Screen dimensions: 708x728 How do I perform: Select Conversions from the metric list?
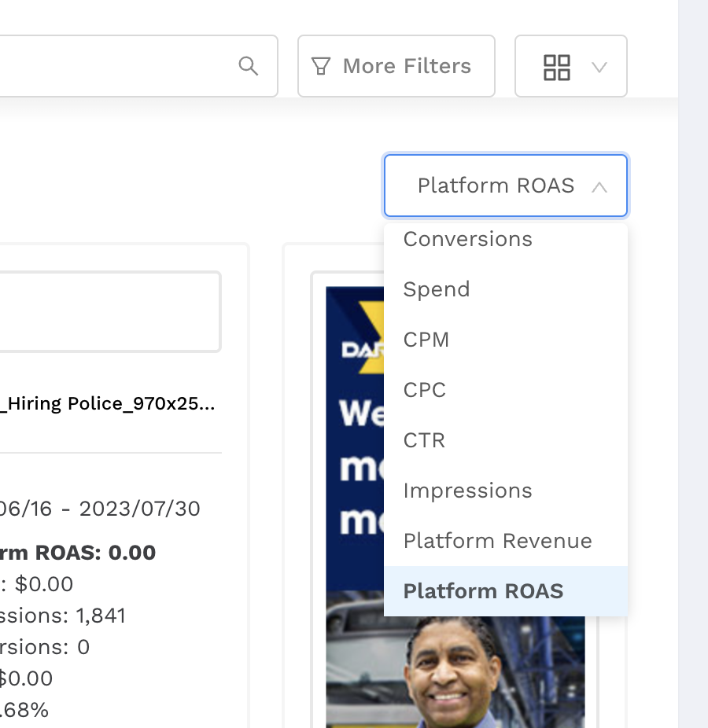click(467, 239)
